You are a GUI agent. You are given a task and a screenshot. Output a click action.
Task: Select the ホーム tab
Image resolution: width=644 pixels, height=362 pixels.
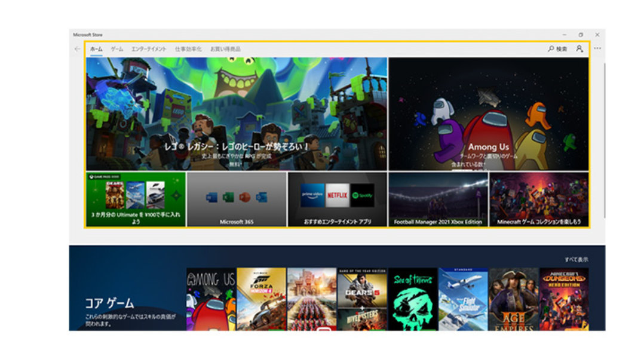pyautogui.click(x=96, y=49)
